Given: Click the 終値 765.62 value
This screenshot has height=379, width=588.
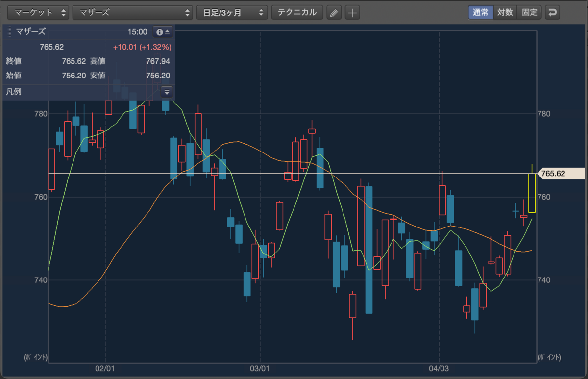Looking at the screenshot, I should coord(74,61).
